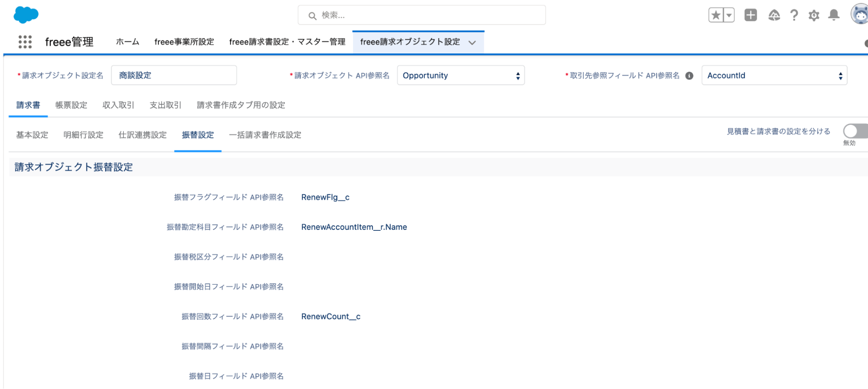Switch to 請求書作成タブ用の設定 tab
Image resolution: width=868 pixels, height=389 pixels.
(x=241, y=105)
